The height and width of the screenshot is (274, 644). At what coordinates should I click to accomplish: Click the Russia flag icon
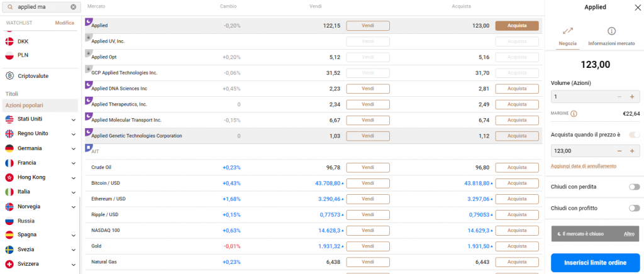[9, 221]
